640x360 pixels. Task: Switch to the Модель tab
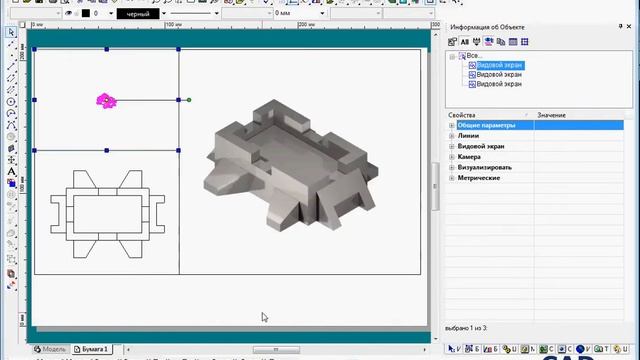[50, 349]
